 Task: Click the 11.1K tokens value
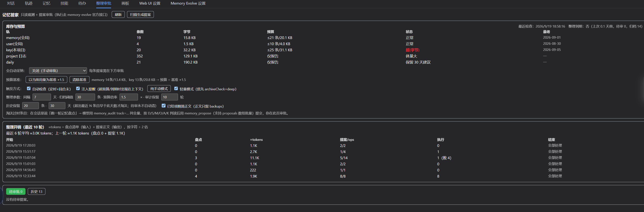pos(254,158)
